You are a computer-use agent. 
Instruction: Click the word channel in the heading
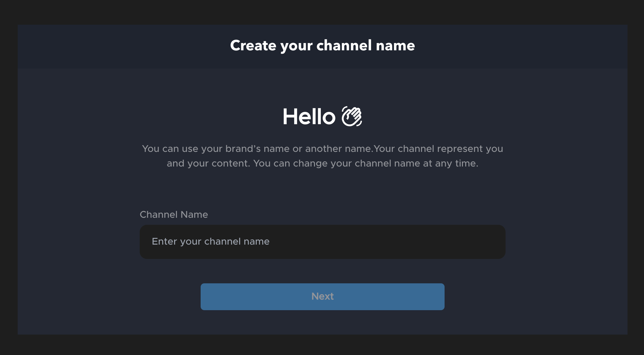344,45
